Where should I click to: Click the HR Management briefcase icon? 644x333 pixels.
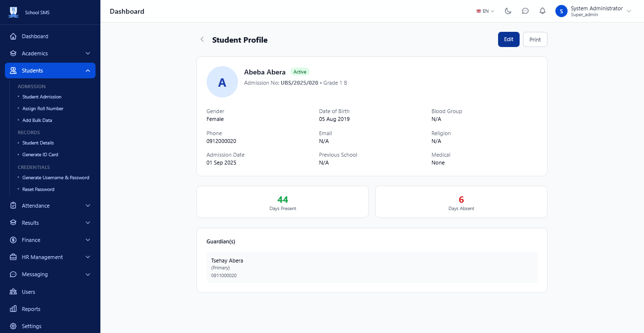pyautogui.click(x=13, y=257)
